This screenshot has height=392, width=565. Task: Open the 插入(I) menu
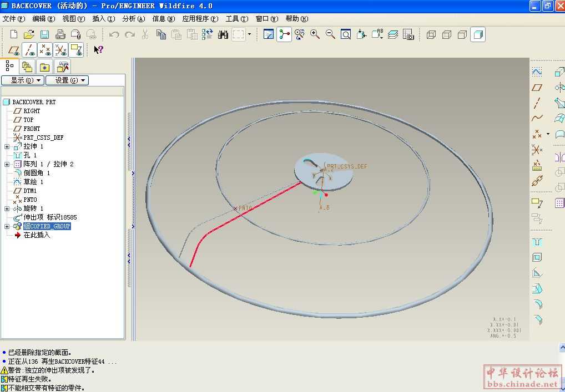click(x=104, y=19)
